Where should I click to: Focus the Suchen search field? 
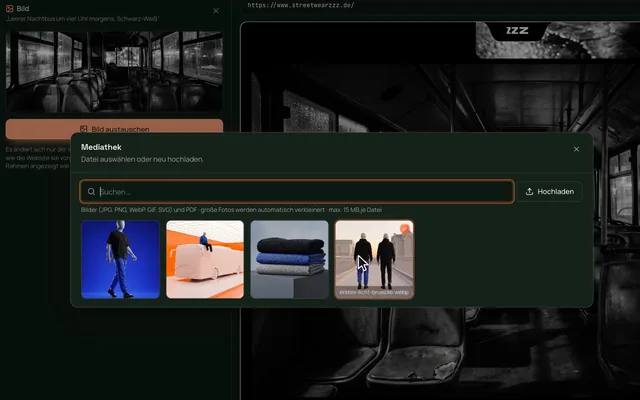(297, 191)
